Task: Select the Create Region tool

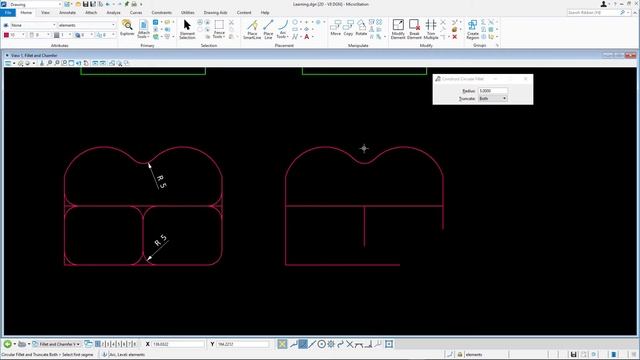Action: pos(473,29)
